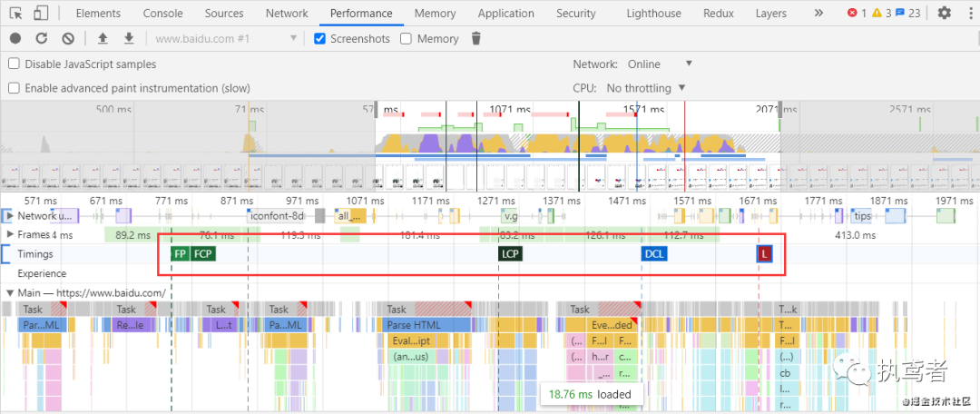Screen dimensions: 980x414
Task: Start recording with the record button
Action: (15, 39)
